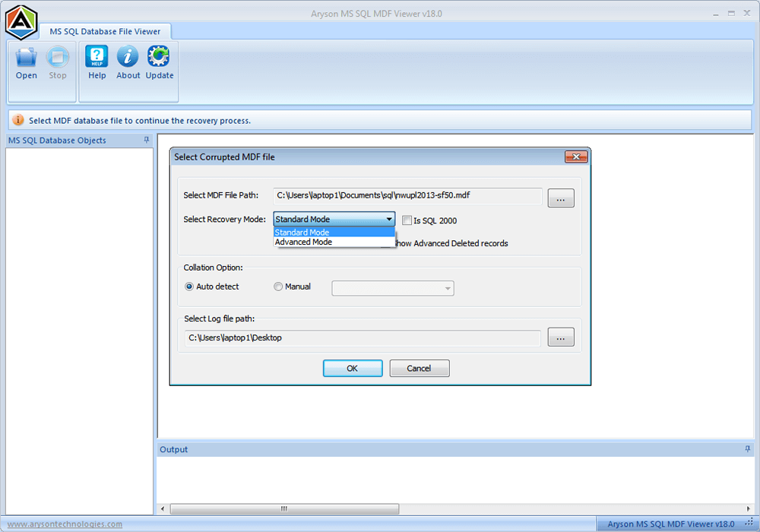Click the Output scrollbar left arrow
Screen dimensions: 760x532
pos(163,508)
